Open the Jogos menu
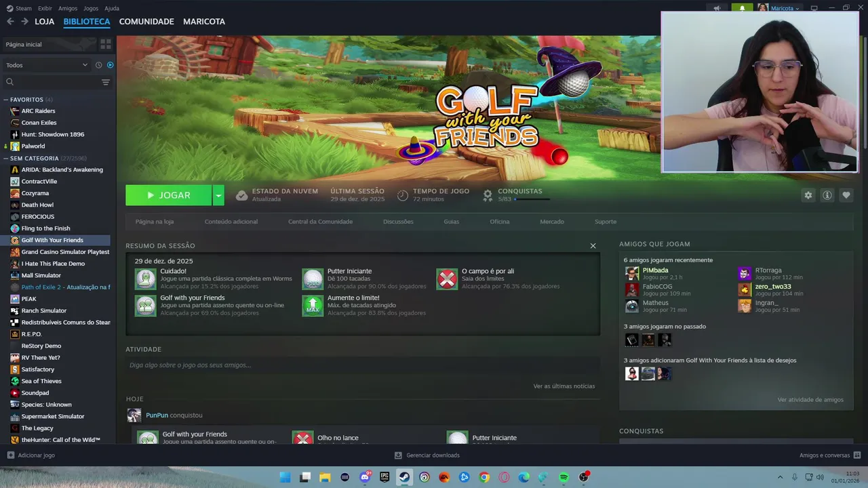 pyautogui.click(x=91, y=8)
